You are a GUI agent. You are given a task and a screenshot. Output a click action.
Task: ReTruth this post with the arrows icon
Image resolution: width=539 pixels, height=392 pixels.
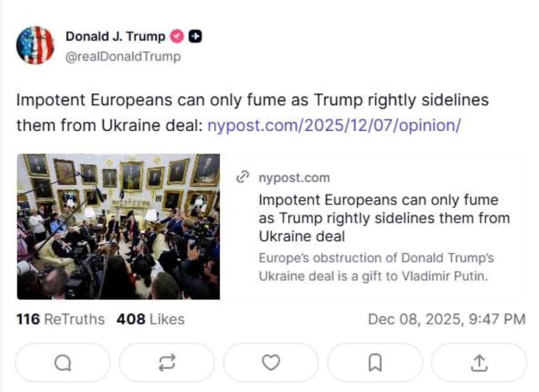[x=167, y=363]
